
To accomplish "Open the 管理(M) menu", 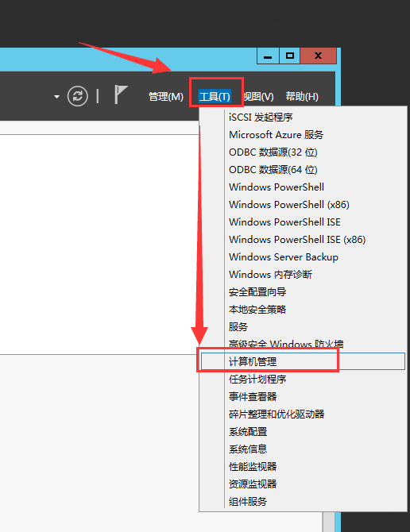I will tap(166, 97).
